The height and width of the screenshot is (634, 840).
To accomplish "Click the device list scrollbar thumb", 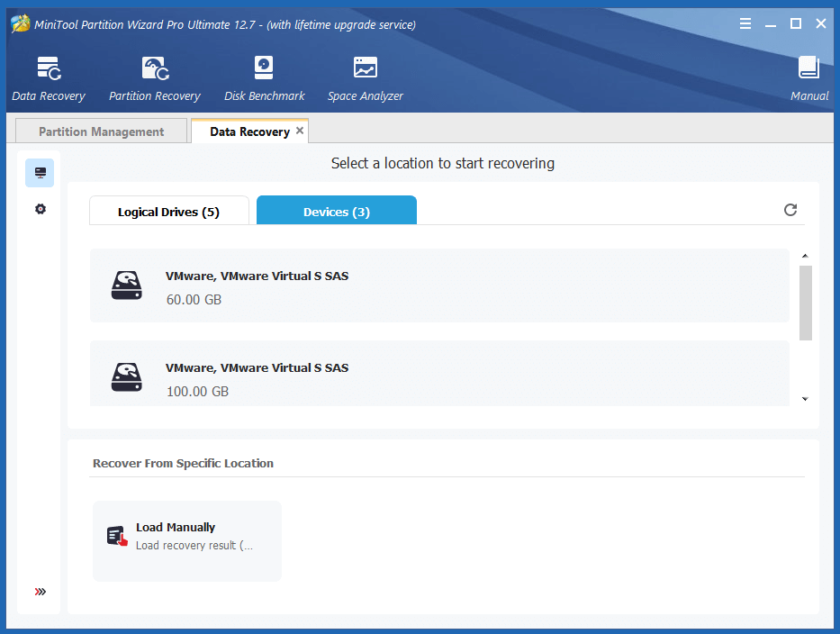I will pyautogui.click(x=805, y=303).
